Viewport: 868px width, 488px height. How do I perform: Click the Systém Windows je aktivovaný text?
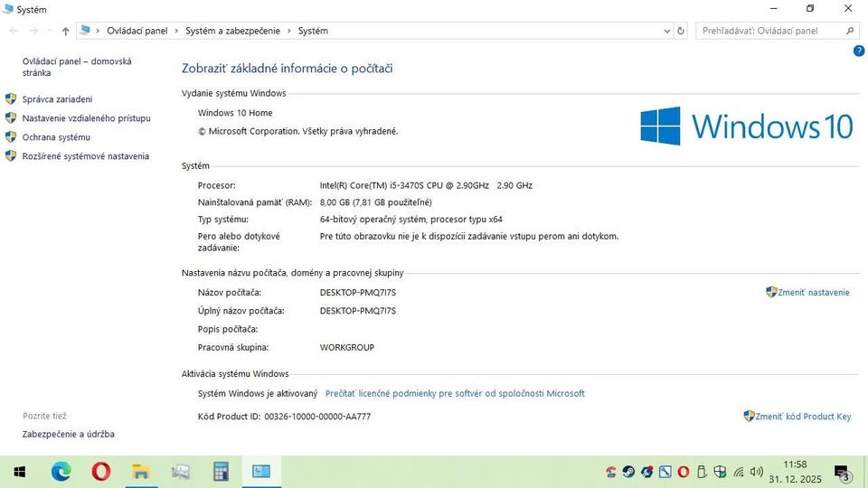(258, 393)
